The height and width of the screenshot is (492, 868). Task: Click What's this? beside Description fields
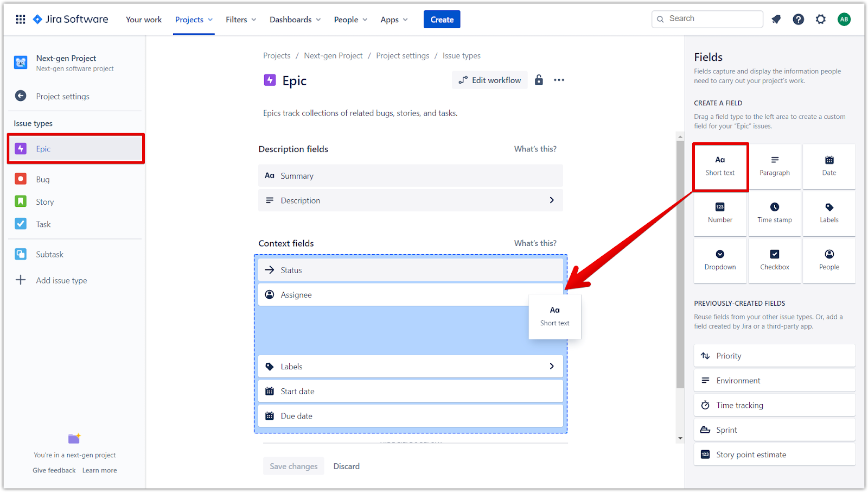pyautogui.click(x=535, y=149)
